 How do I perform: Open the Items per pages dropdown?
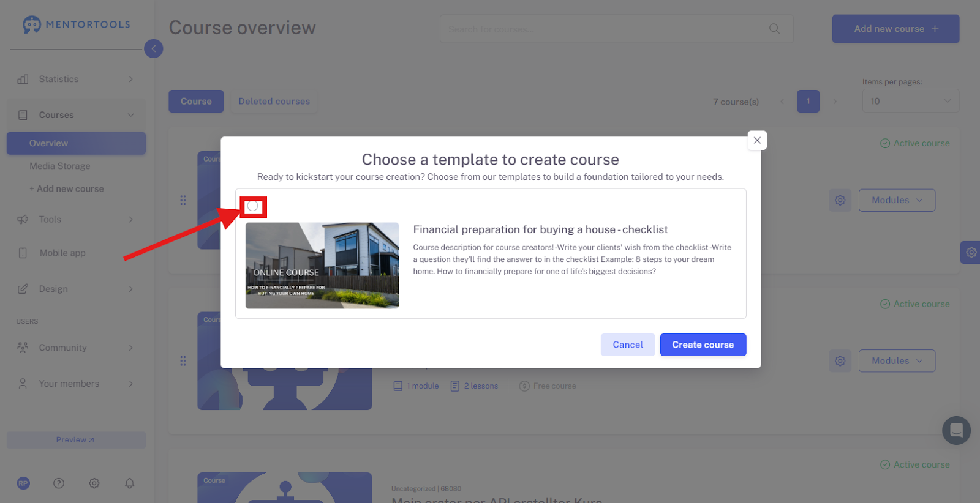(911, 101)
